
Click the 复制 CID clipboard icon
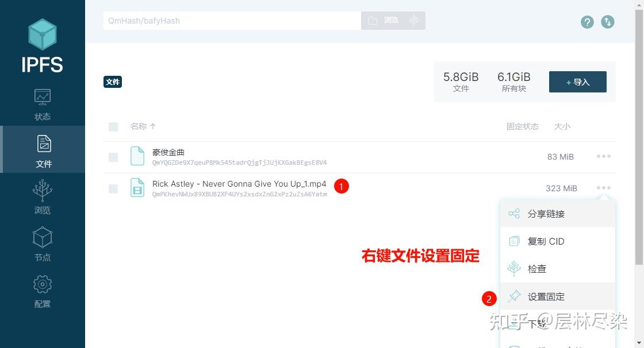click(515, 241)
